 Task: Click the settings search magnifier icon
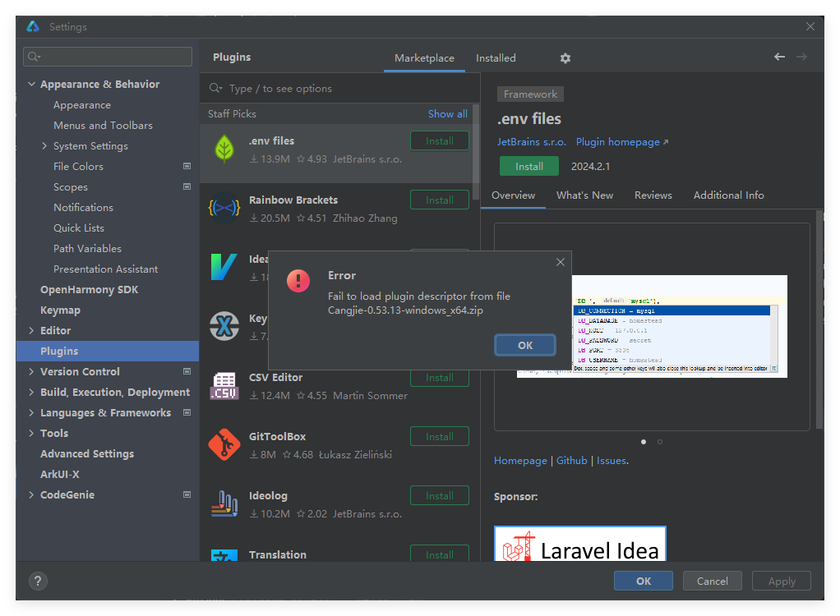pyautogui.click(x=35, y=57)
